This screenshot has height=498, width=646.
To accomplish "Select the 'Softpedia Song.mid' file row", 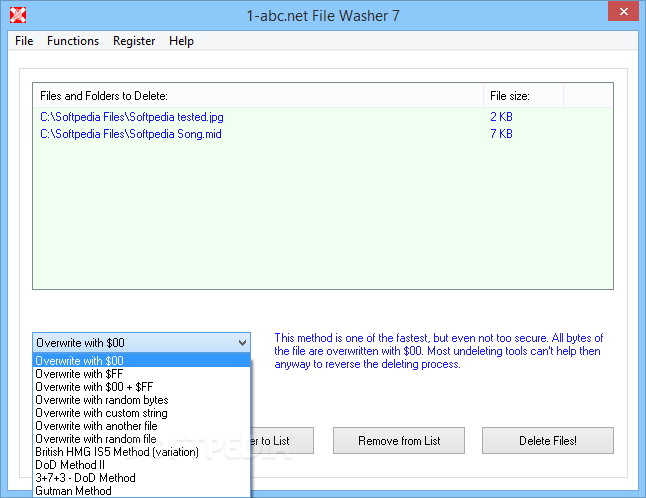I will pyautogui.click(x=323, y=134).
